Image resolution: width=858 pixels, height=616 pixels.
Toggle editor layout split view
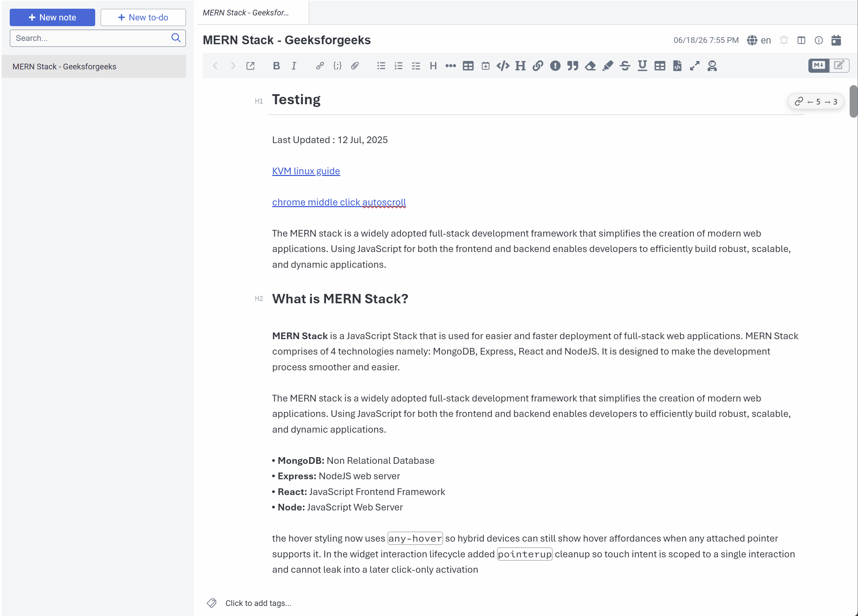(801, 40)
